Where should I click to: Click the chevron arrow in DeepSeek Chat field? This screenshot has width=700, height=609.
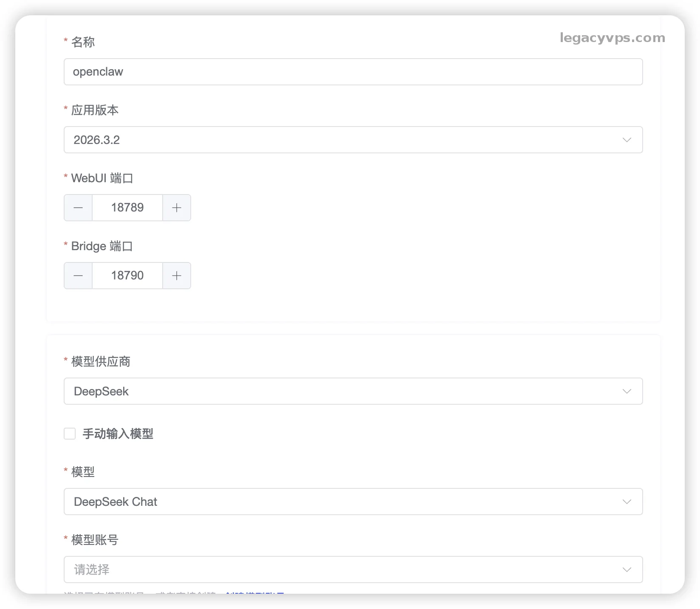tap(627, 502)
